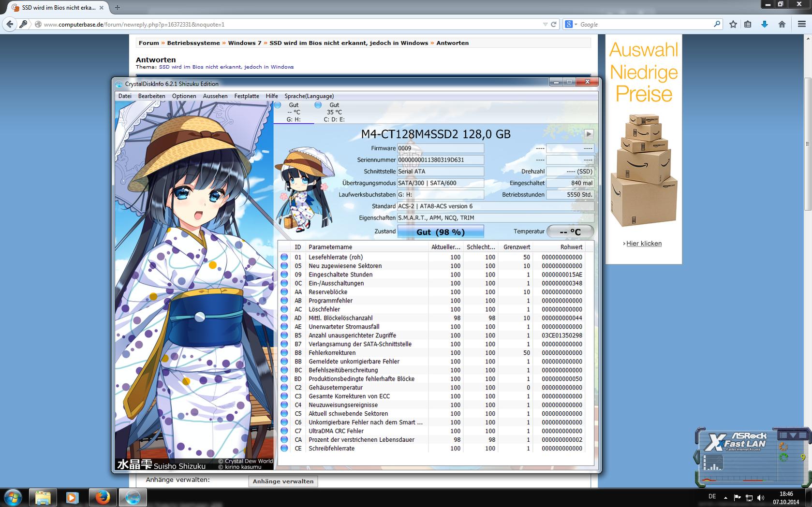Image resolution: width=812 pixels, height=507 pixels.
Task: Switch to Firefox via its taskbar icon
Action: point(103,497)
